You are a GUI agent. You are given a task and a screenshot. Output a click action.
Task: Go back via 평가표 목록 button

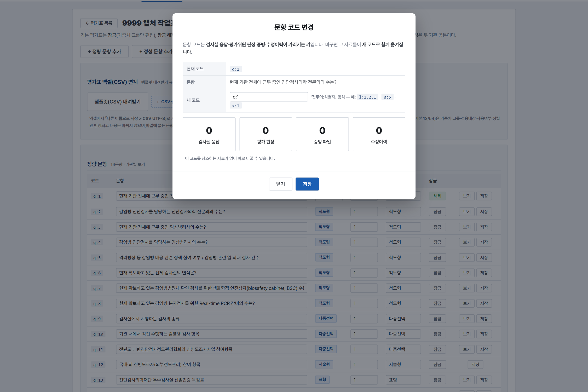point(99,23)
